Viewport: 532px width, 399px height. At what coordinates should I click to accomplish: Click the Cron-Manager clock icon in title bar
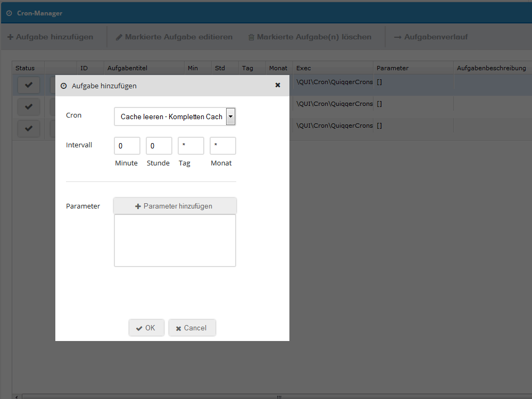[x=9, y=13]
